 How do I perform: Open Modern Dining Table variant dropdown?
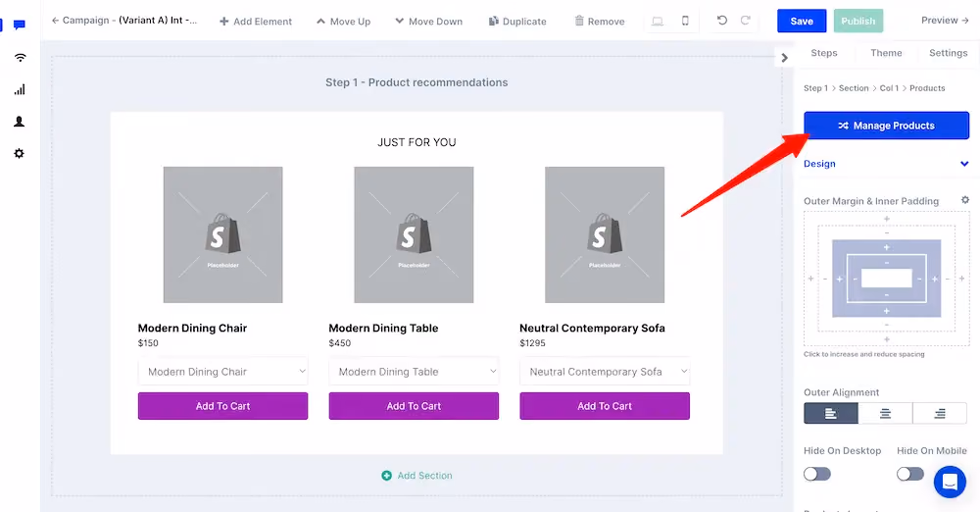[414, 372]
